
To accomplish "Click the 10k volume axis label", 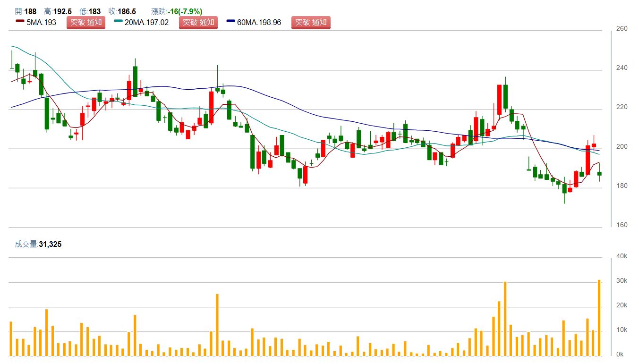I will [x=622, y=330].
